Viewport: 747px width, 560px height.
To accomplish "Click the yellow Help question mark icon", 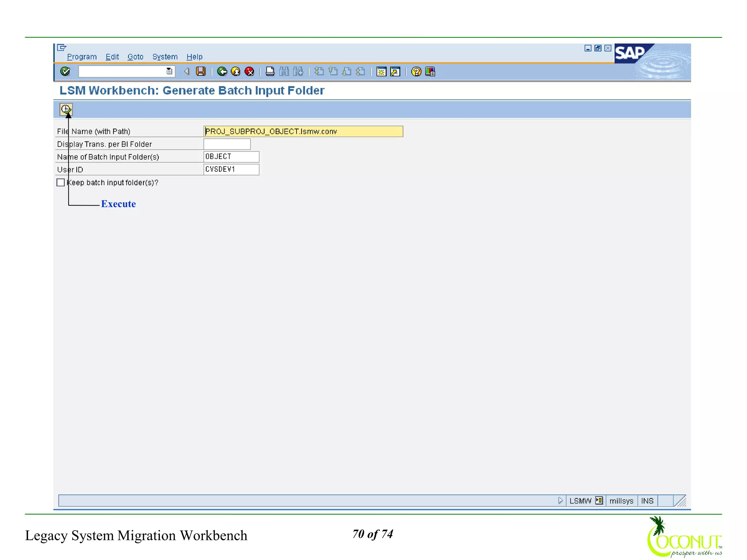I will (416, 71).
